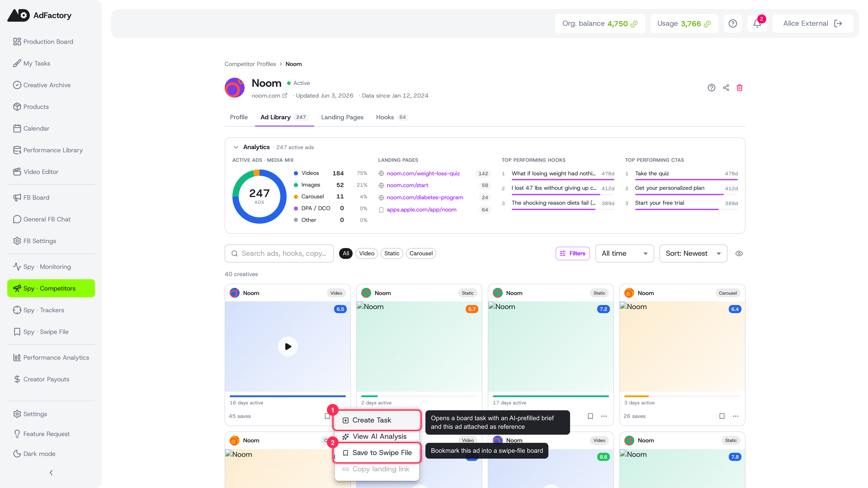Select the Static filter chip
Viewport: 868px width, 488px height.
pos(392,253)
